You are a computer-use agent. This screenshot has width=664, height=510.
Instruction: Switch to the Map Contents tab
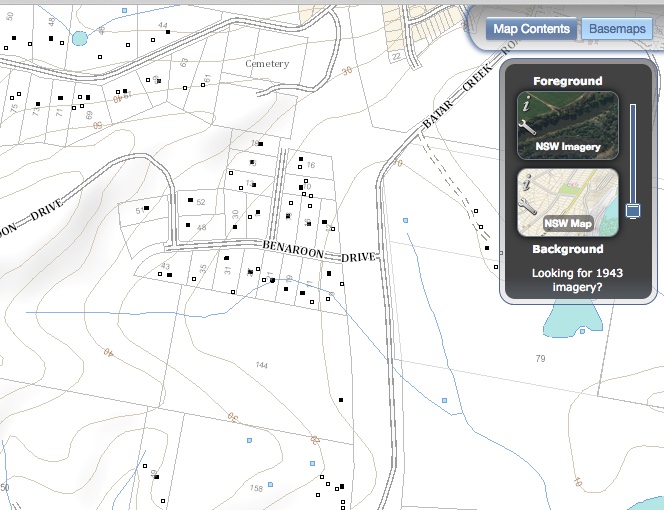coord(531,29)
